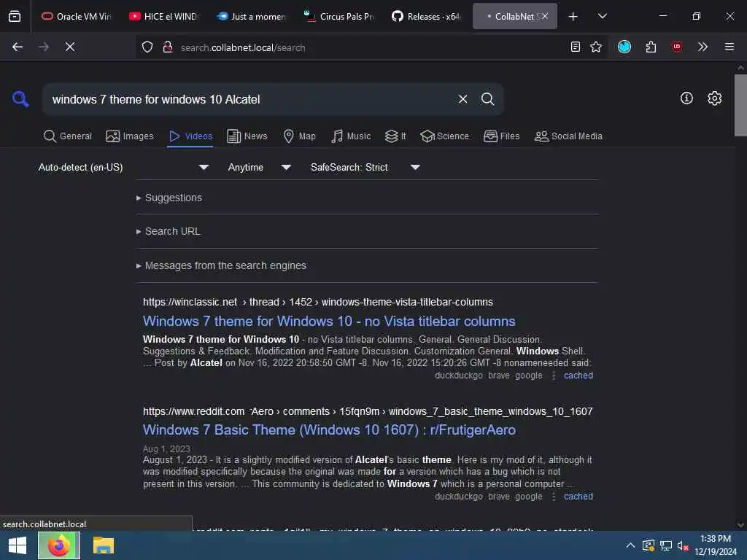Open the tracking protection shield icon
Viewport: 747px width, 560px height.
[x=147, y=47]
